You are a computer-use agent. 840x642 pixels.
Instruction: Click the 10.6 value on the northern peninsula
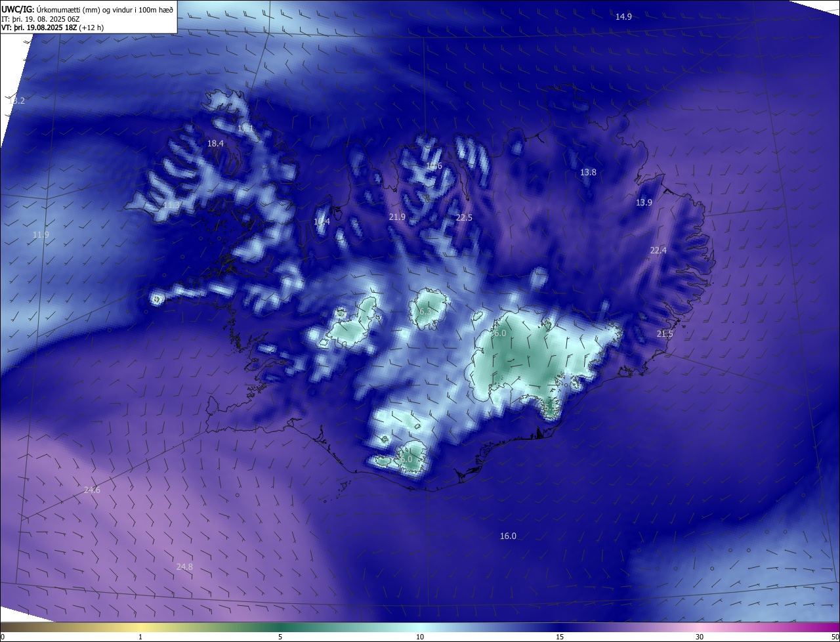click(x=433, y=166)
